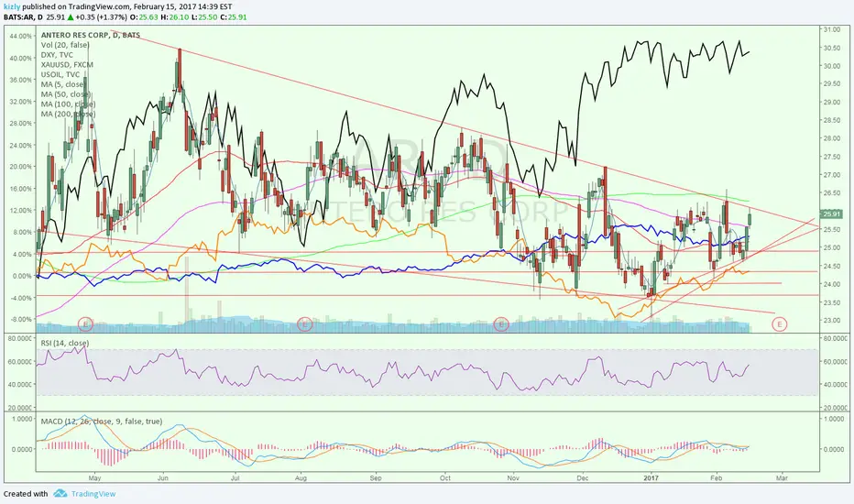The height and width of the screenshot is (504, 854).
Task: Click the 'Jun' date axis label
Action: (163, 477)
